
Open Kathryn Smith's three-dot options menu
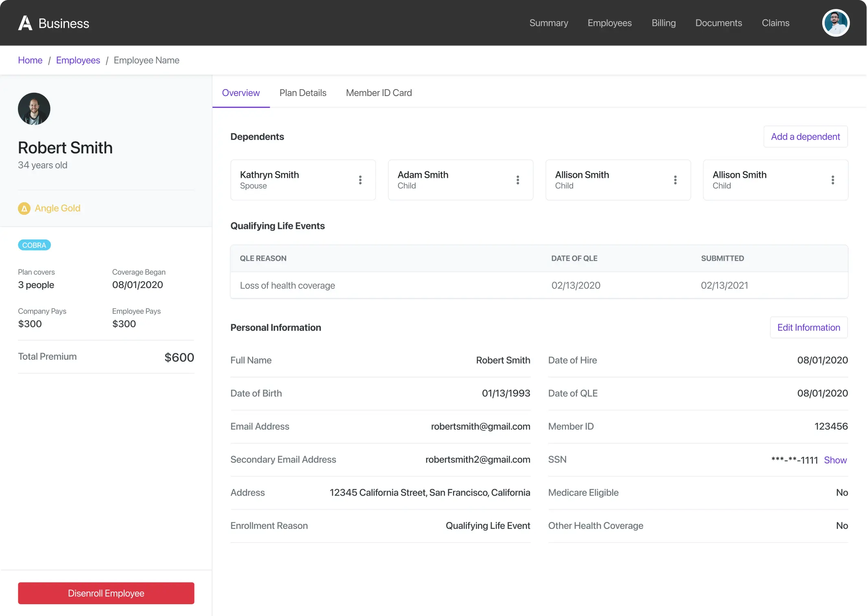(360, 180)
